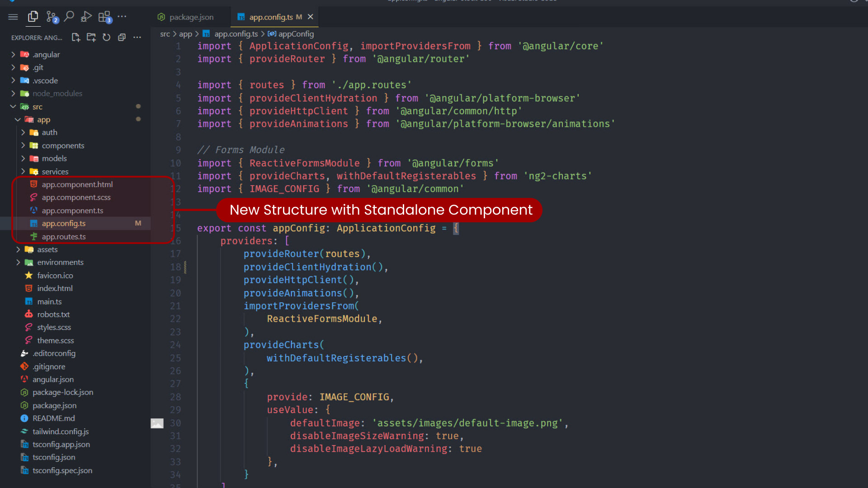868x488 pixels.
Task: Click the app.config.ts breadcrumb segment
Action: tap(230, 34)
